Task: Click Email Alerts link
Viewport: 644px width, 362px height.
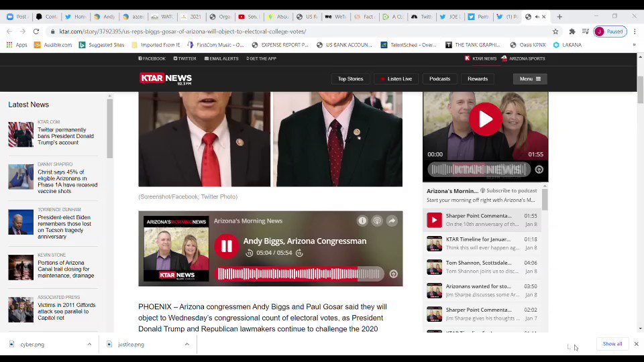Action: (x=221, y=59)
